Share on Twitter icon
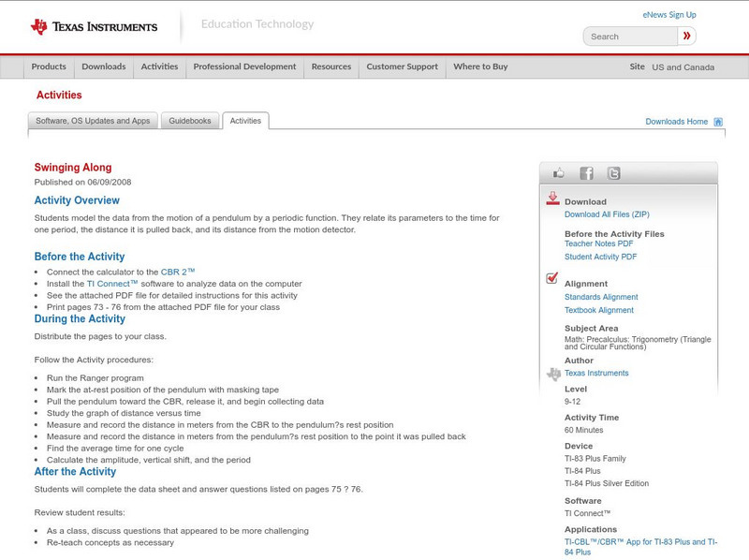The width and height of the screenshot is (749, 560). point(614,173)
